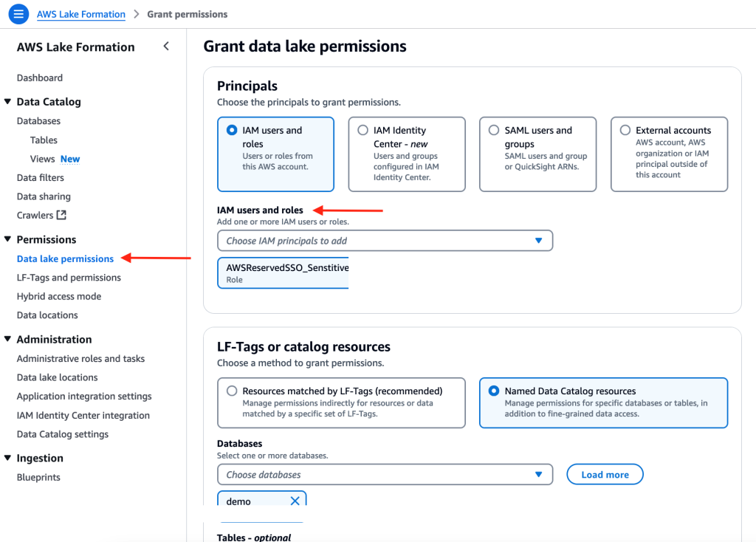Open Blueprints under Ingestion
The image size is (756, 542).
pyautogui.click(x=40, y=477)
